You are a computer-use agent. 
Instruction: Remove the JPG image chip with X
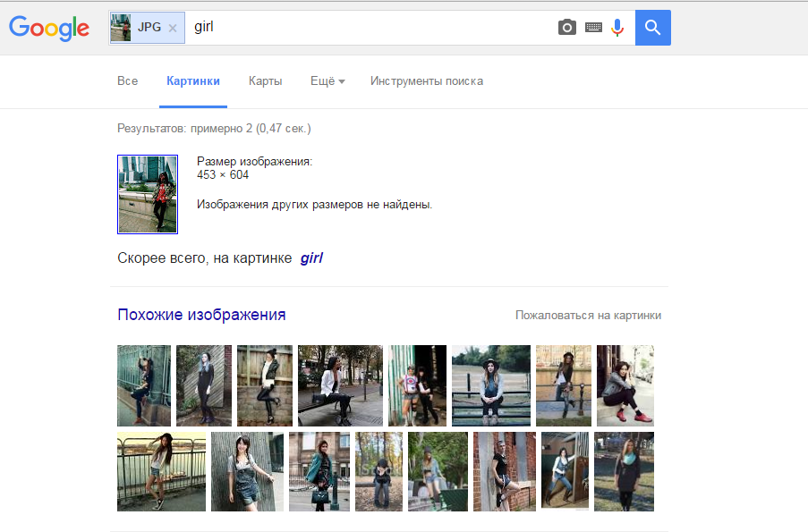173,28
